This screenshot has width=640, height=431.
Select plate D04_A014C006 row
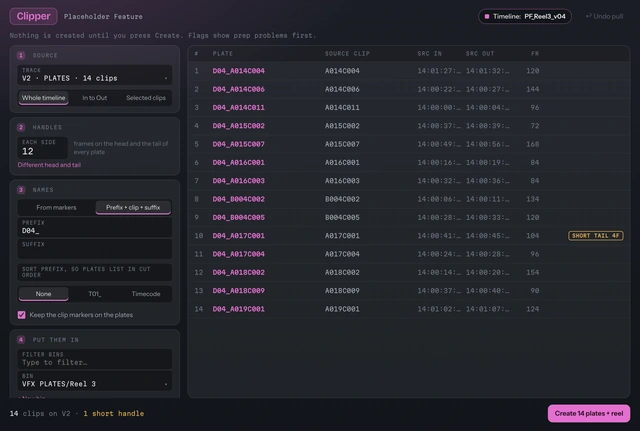point(409,89)
